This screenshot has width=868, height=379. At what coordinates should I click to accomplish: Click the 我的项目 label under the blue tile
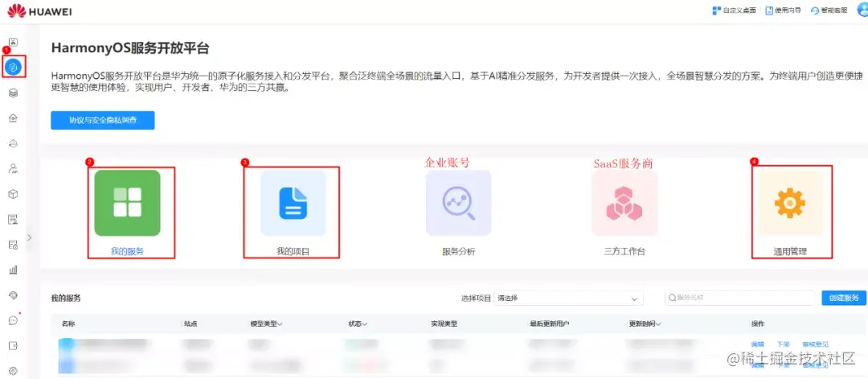293,252
